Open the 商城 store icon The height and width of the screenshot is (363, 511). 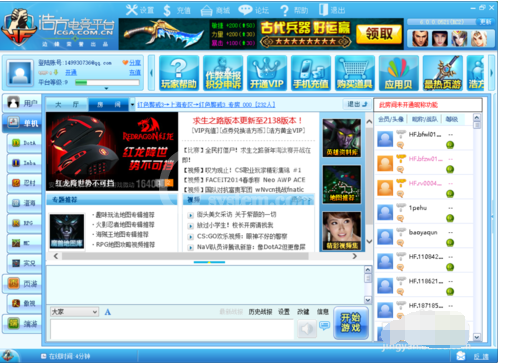tap(215, 10)
